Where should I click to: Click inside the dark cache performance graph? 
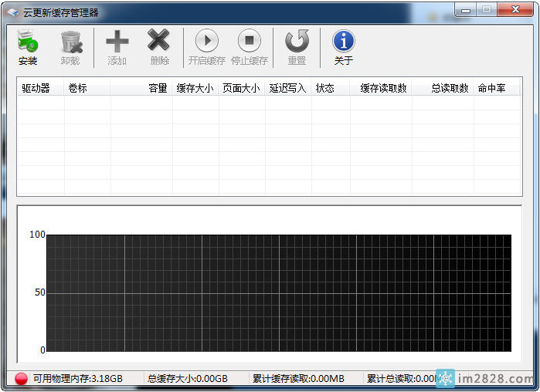[278, 292]
